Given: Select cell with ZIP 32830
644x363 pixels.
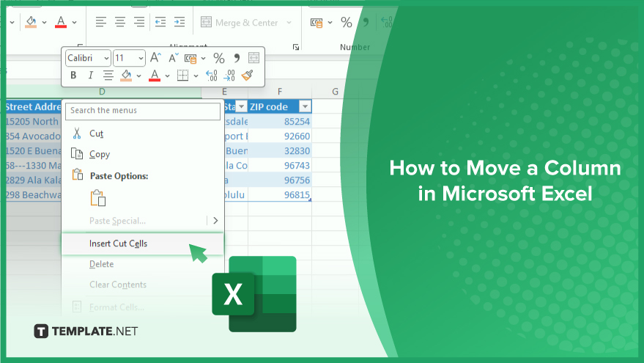Looking at the screenshot, I should [x=280, y=151].
